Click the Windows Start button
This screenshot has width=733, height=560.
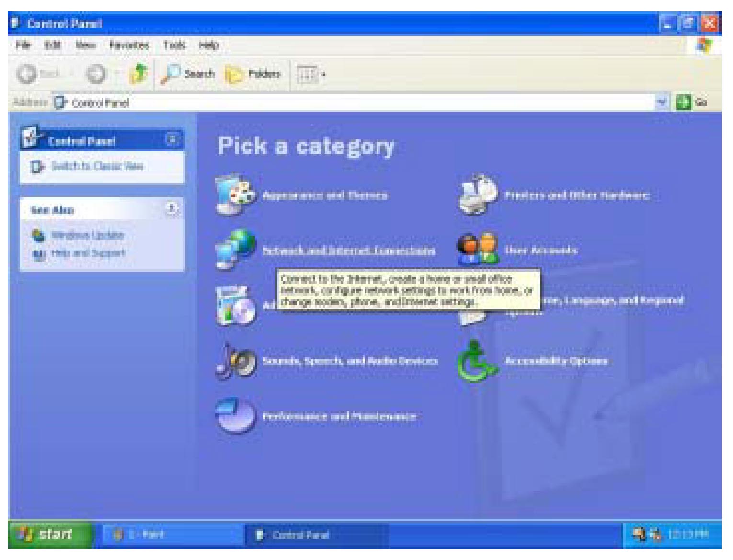pos(50,534)
